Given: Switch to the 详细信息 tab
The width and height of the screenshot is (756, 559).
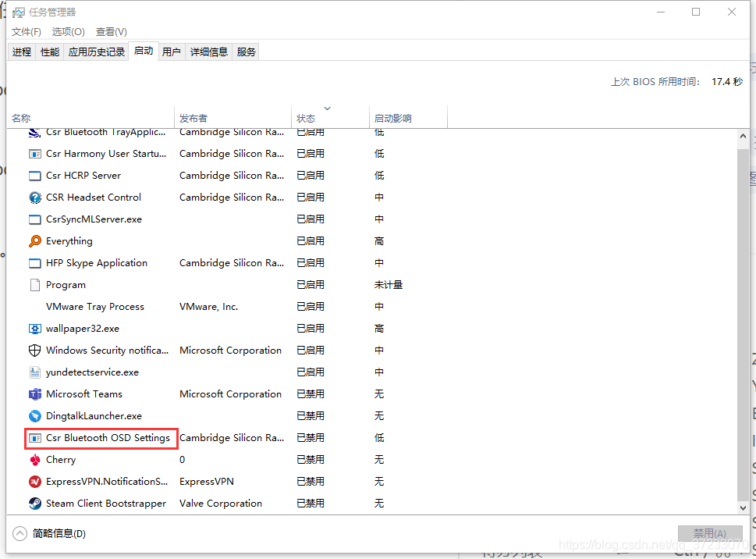Looking at the screenshot, I should coord(209,52).
